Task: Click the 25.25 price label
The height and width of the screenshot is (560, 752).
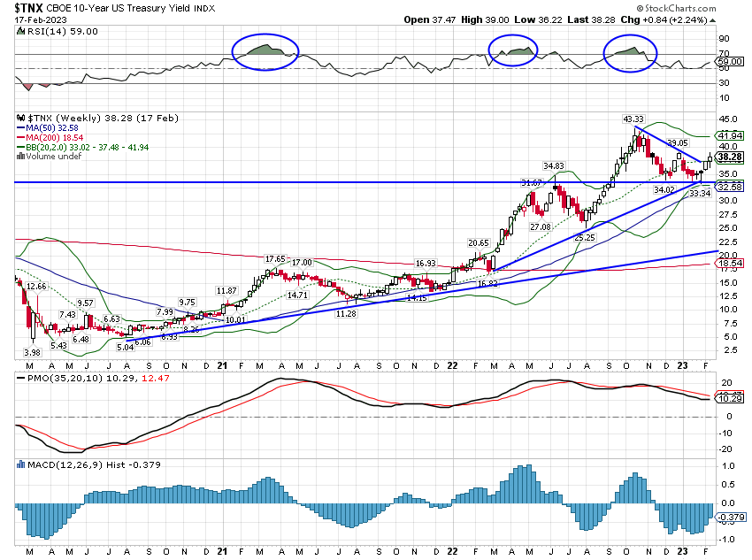Action: (584, 237)
